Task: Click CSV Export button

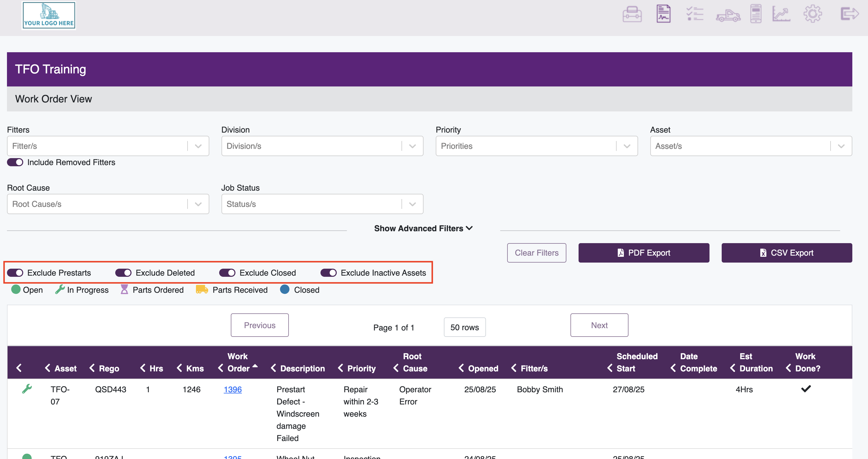Action: click(x=787, y=253)
